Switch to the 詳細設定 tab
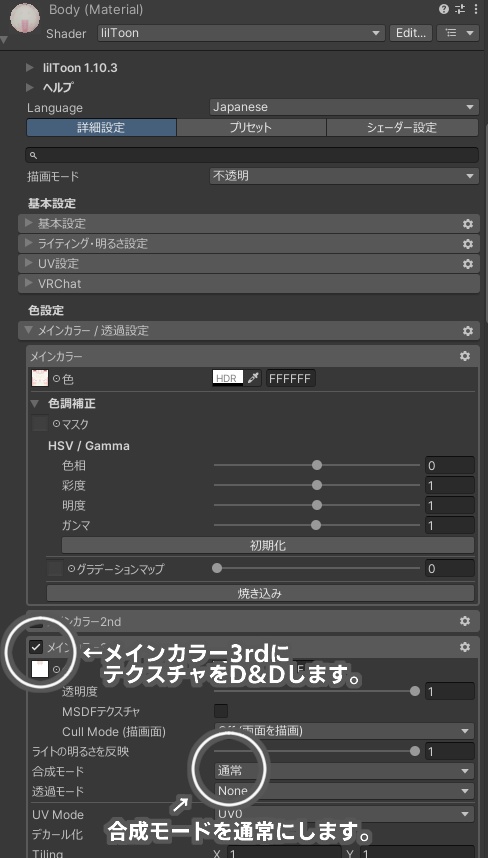Image resolution: width=488 pixels, height=858 pixels. [101, 127]
